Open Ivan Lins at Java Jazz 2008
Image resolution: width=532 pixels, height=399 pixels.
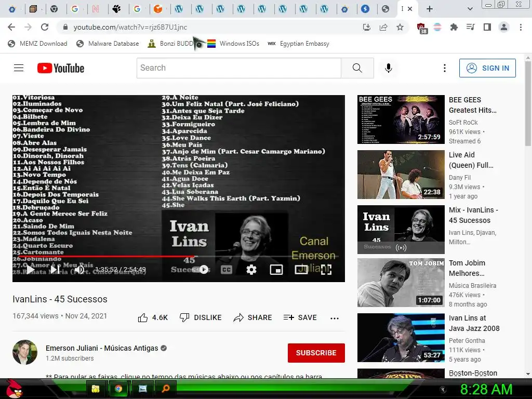point(401,338)
